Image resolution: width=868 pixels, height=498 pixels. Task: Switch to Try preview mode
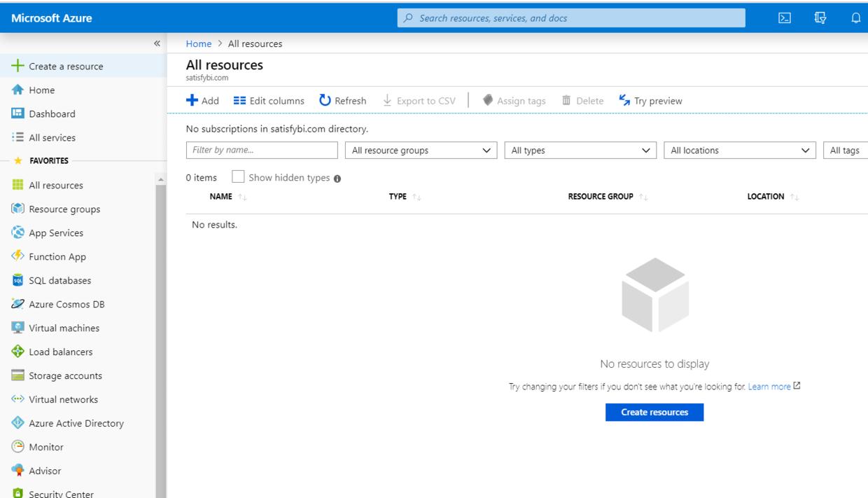point(652,100)
